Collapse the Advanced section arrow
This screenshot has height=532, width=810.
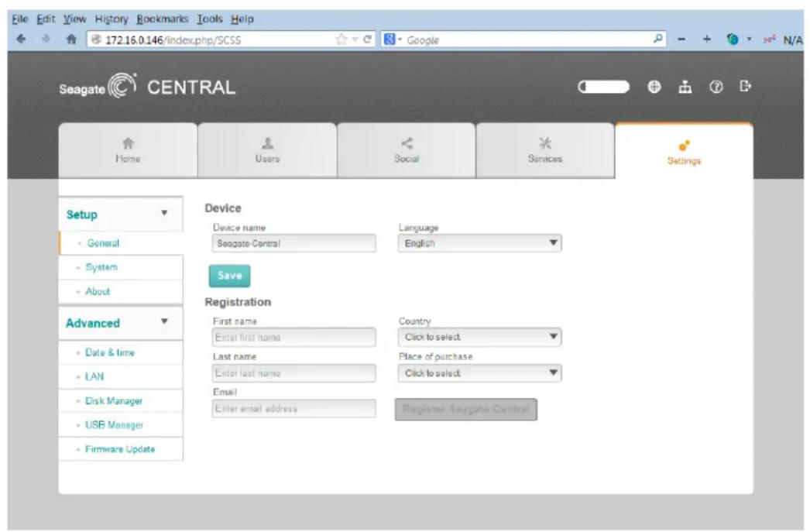tap(164, 321)
